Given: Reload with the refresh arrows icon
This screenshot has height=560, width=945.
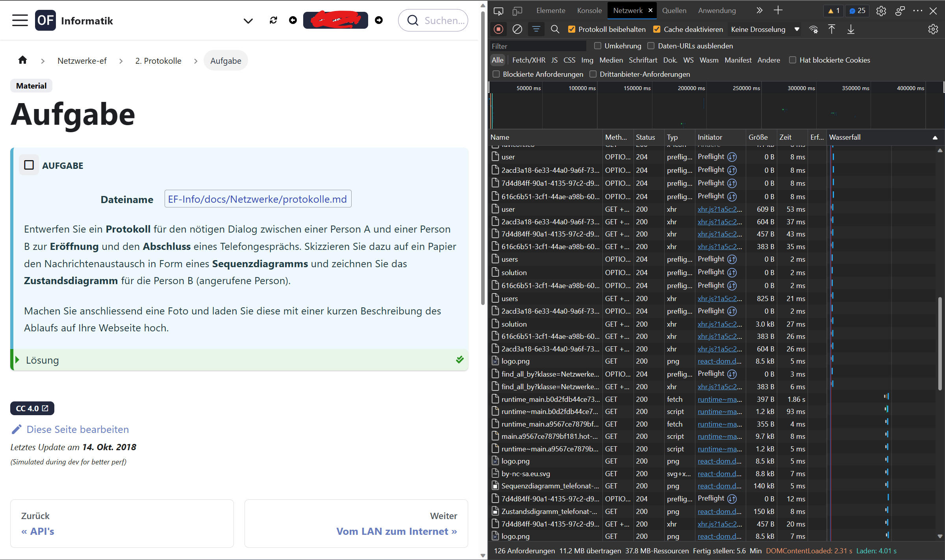Looking at the screenshot, I should tap(273, 20).
